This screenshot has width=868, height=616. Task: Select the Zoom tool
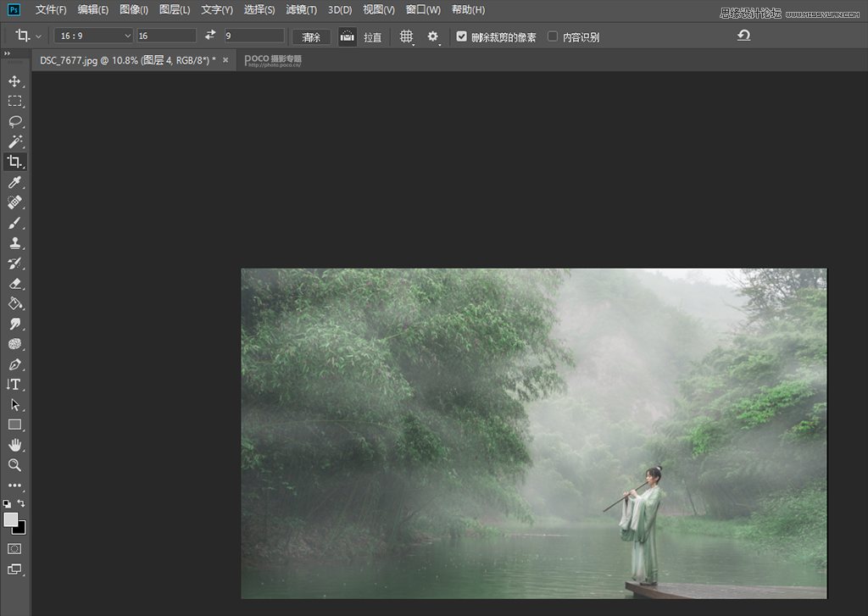click(x=14, y=465)
